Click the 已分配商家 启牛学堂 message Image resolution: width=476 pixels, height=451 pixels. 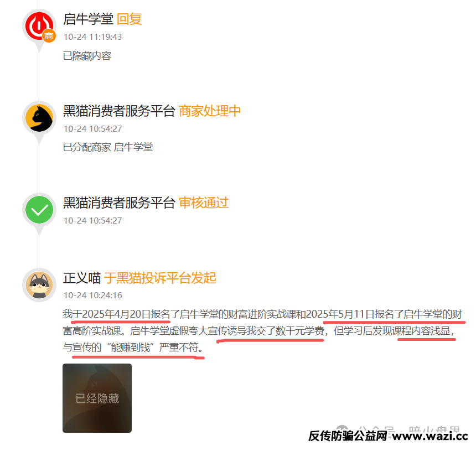[108, 147]
